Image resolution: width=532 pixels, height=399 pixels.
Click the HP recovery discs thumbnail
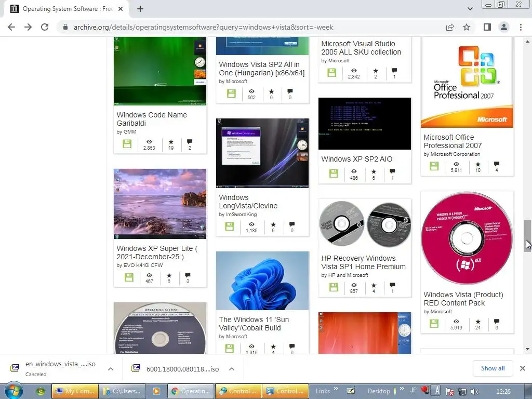coord(365,224)
